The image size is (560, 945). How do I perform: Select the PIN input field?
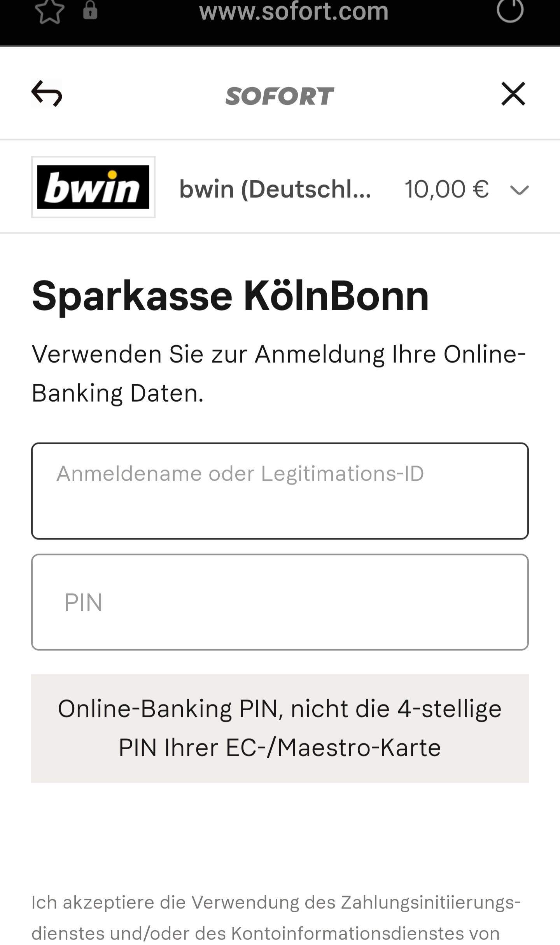click(280, 602)
